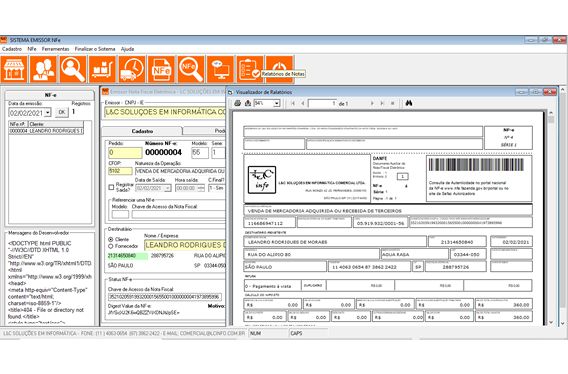Click the NFe nº column header
This screenshot has width=568, height=374.
point(18,124)
